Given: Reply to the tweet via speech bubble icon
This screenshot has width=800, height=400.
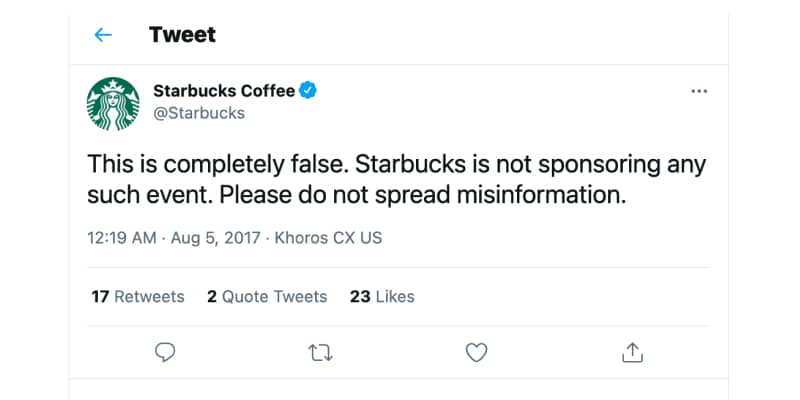Looking at the screenshot, I should (165, 353).
